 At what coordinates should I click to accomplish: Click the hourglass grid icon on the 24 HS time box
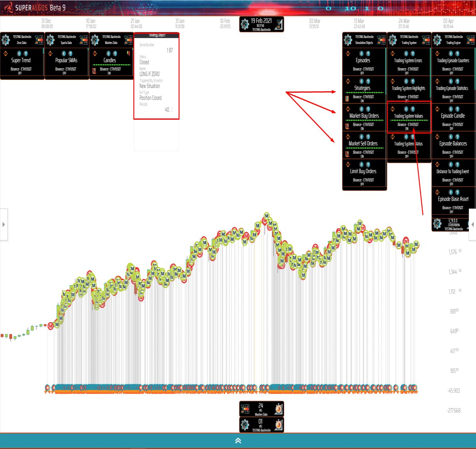tap(245, 409)
